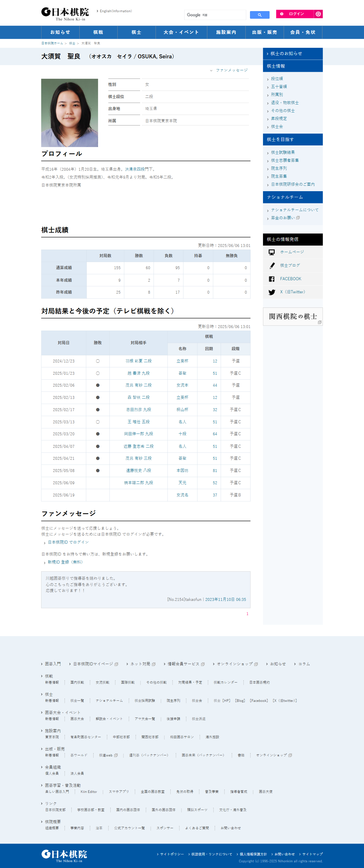The image size is (364, 868).
Task: Click the pen icon for 棋士ブログ
Action: coord(272,265)
